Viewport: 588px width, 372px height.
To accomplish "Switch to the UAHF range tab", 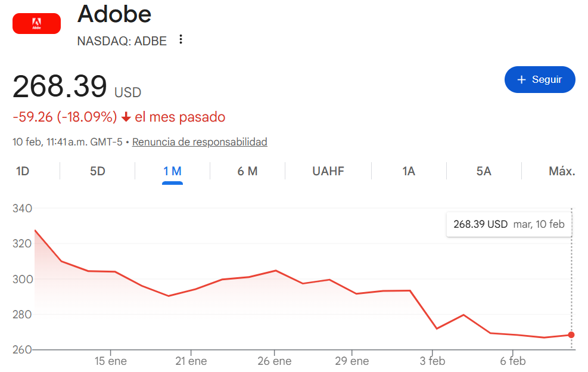I will click(328, 172).
